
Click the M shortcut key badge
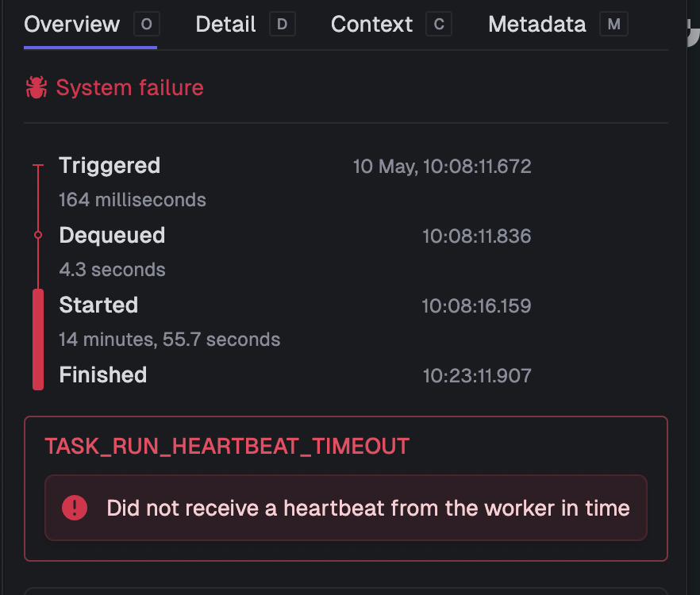point(613,24)
